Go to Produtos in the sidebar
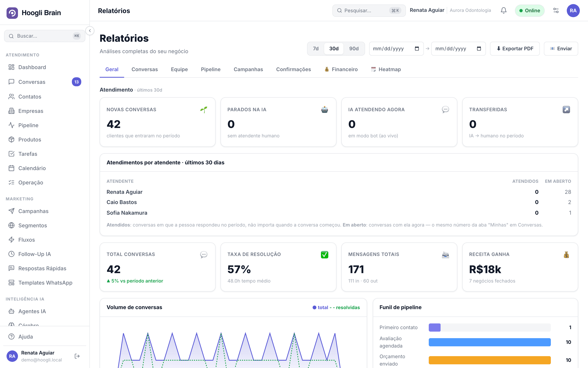The height and width of the screenshot is (368, 588). (x=45, y=139)
